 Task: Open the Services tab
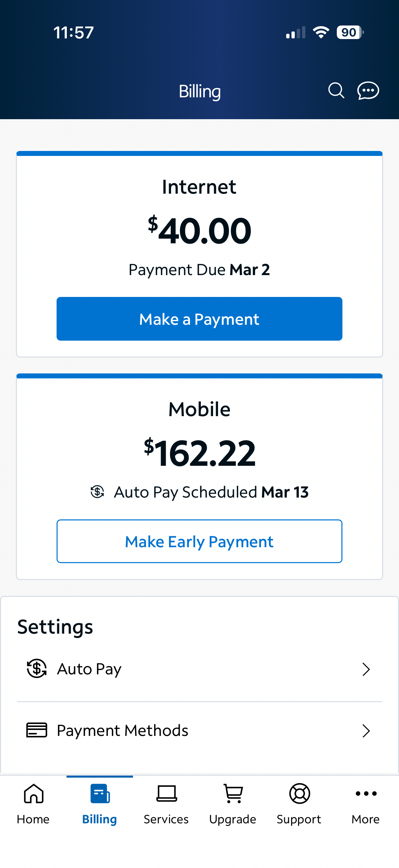tap(166, 804)
